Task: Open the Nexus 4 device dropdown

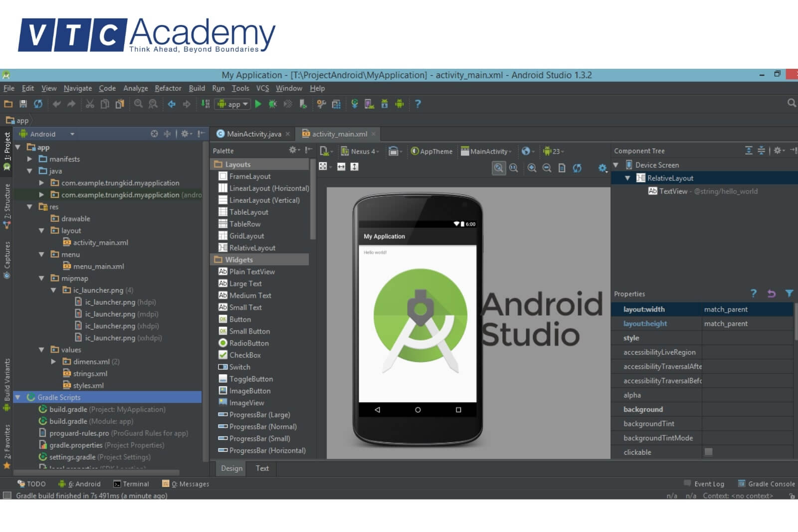Action: pos(360,152)
